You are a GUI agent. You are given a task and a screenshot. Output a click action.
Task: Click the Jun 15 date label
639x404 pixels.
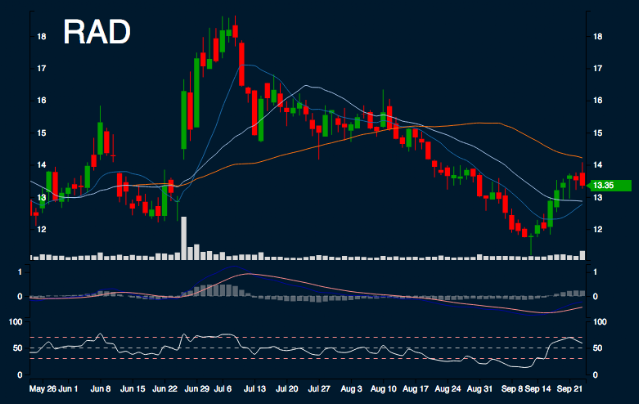click(x=132, y=389)
